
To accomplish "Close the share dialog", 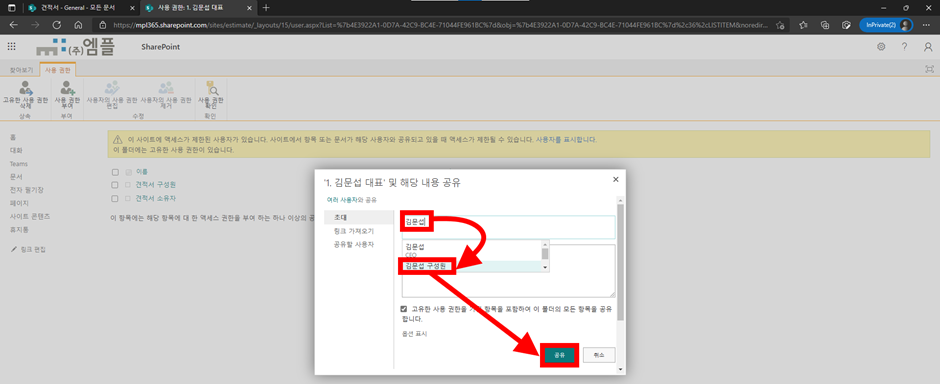I will (x=615, y=179).
